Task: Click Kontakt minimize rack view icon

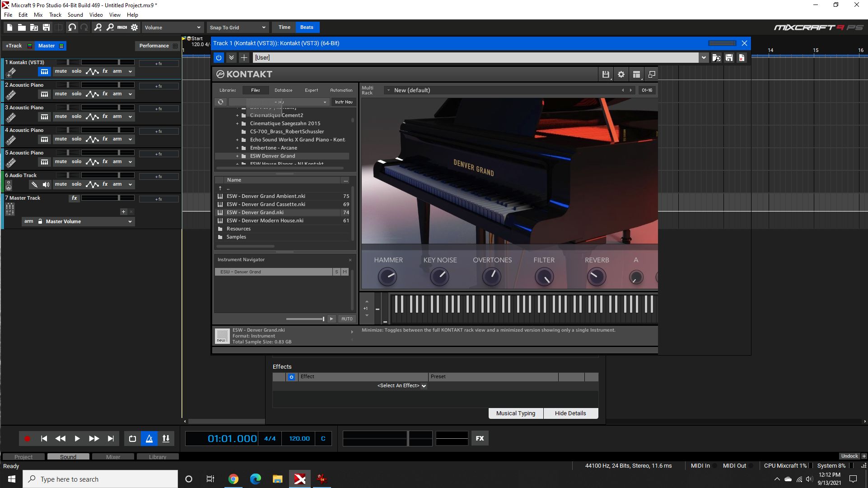Action: [652, 75]
